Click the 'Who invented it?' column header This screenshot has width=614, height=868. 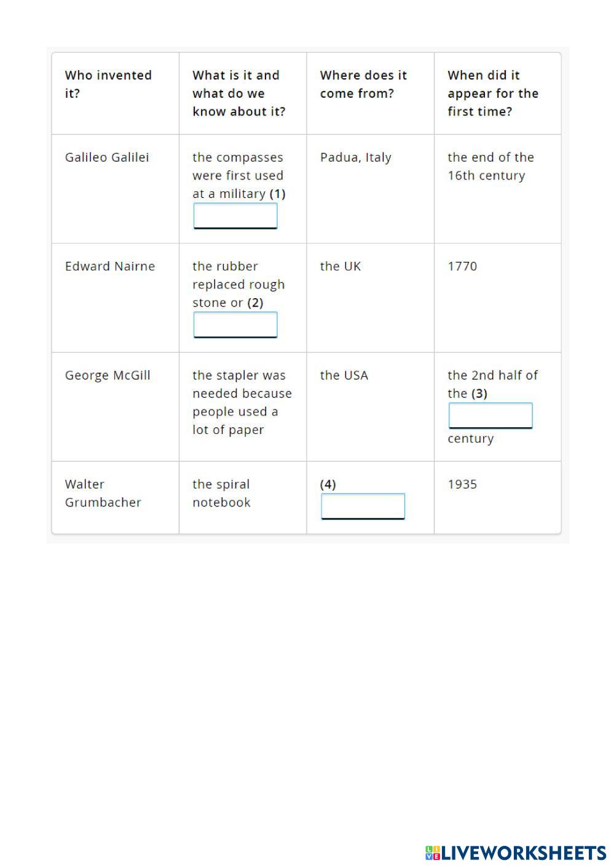pyautogui.click(x=108, y=84)
